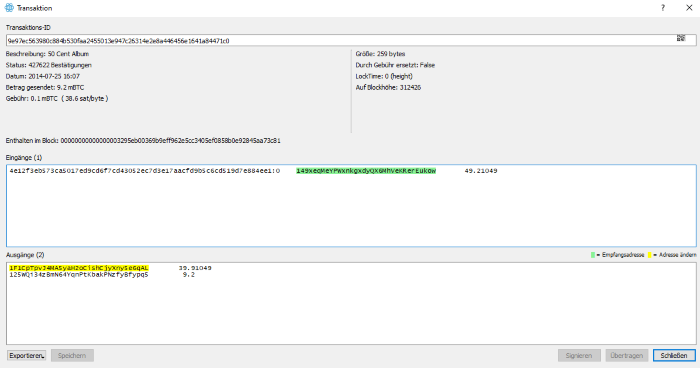Open the help question mark button
The image size is (700, 368).
[663, 8]
